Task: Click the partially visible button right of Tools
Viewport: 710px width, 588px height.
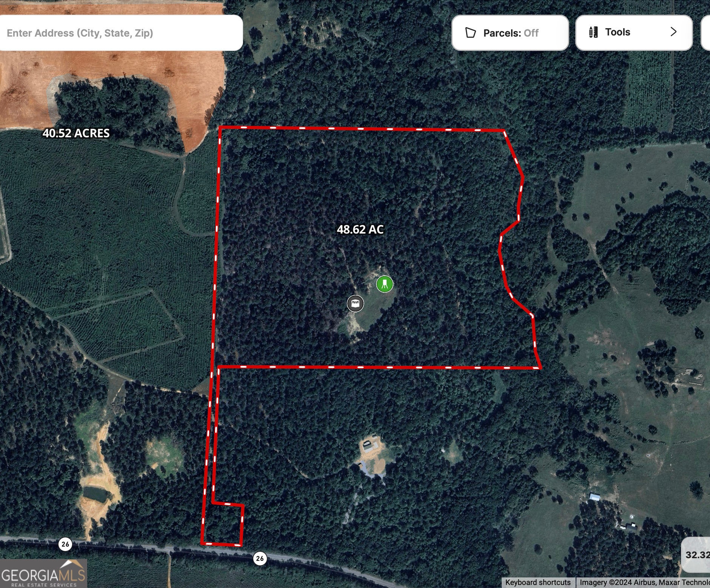Action: click(705, 33)
